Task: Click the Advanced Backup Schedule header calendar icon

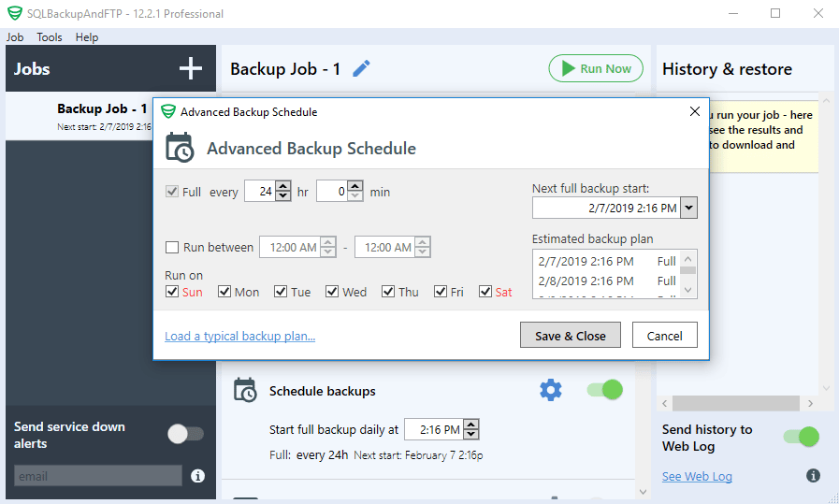Action: tap(180, 147)
